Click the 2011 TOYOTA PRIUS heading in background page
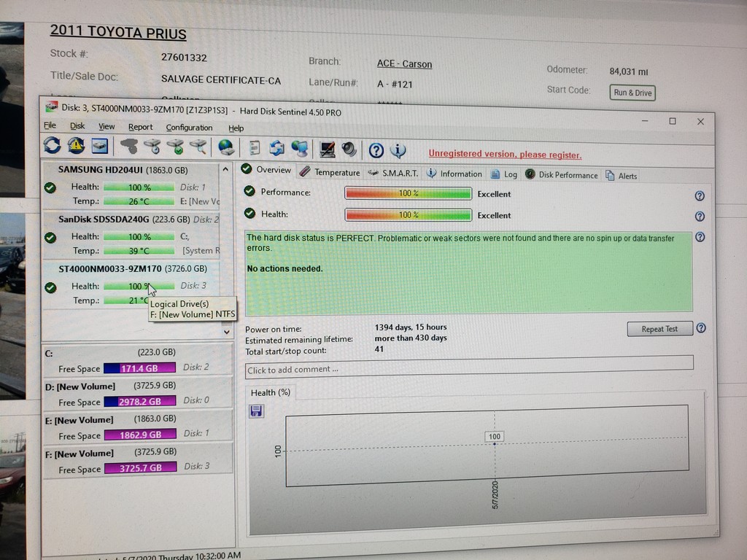 (x=118, y=32)
